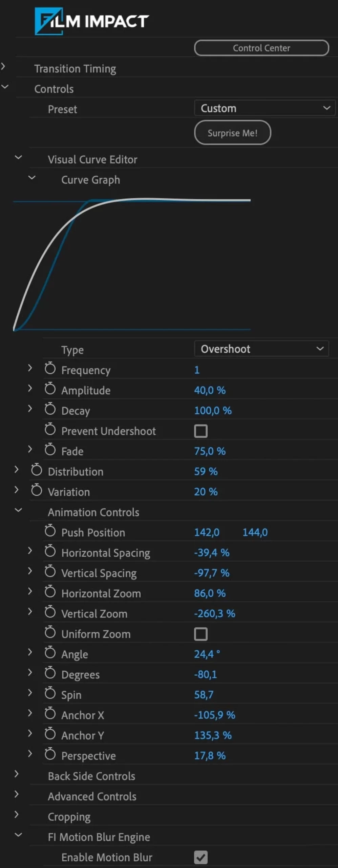
Task: Toggle the Vertical Zoom stopwatch icon
Action: [x=50, y=612]
